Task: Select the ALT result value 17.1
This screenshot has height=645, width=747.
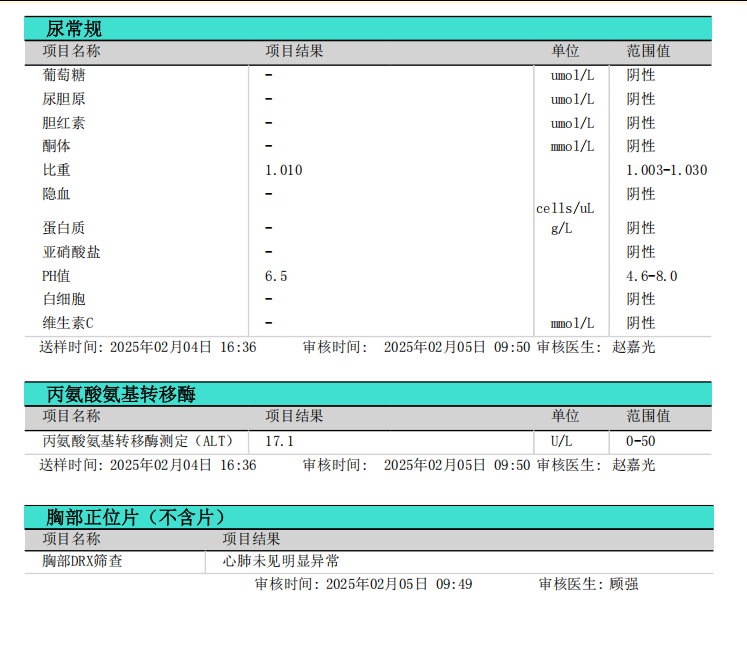Action: [279, 441]
